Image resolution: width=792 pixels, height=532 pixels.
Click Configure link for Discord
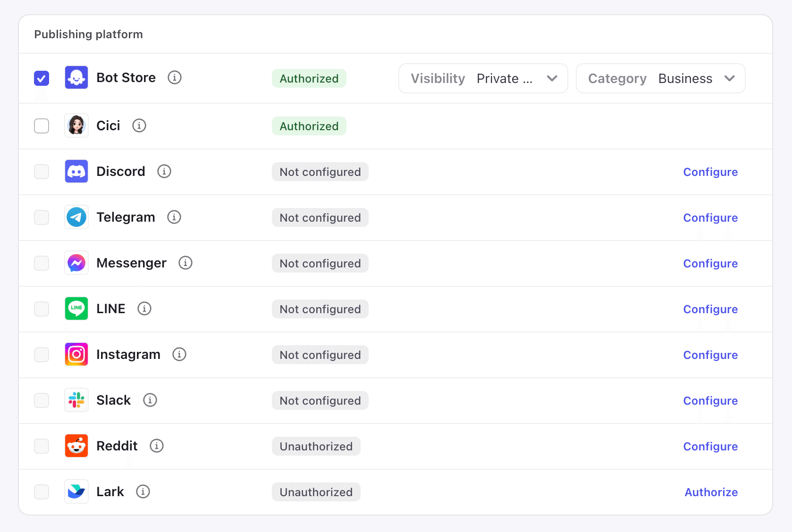click(x=710, y=172)
